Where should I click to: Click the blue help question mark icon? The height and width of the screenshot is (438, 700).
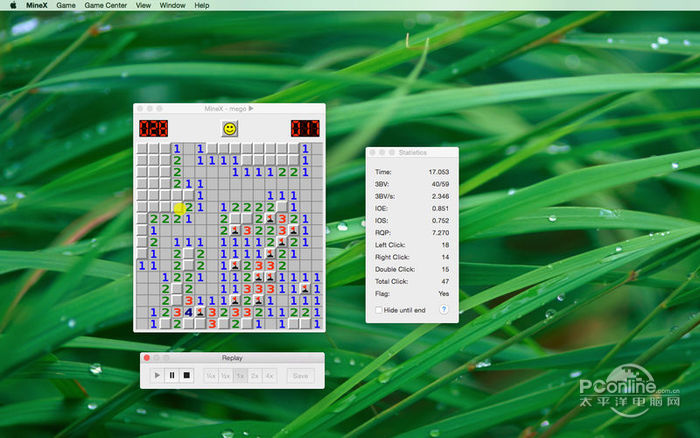point(444,311)
